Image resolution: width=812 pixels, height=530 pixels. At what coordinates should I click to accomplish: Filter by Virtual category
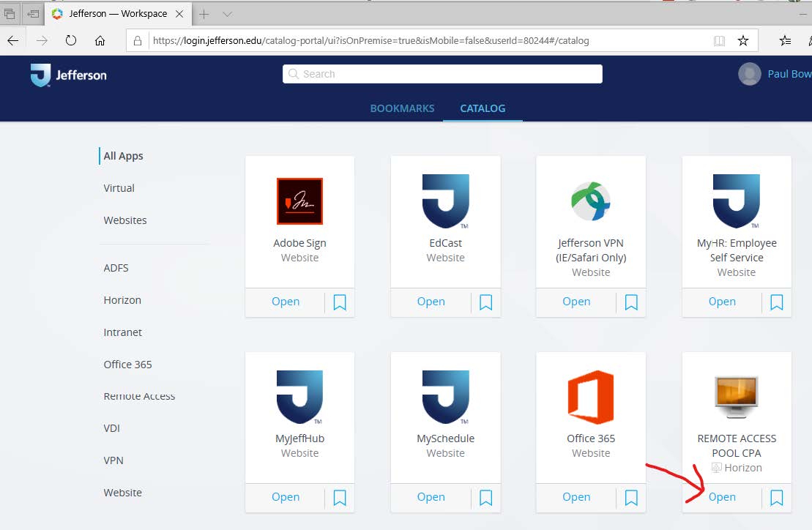119,188
